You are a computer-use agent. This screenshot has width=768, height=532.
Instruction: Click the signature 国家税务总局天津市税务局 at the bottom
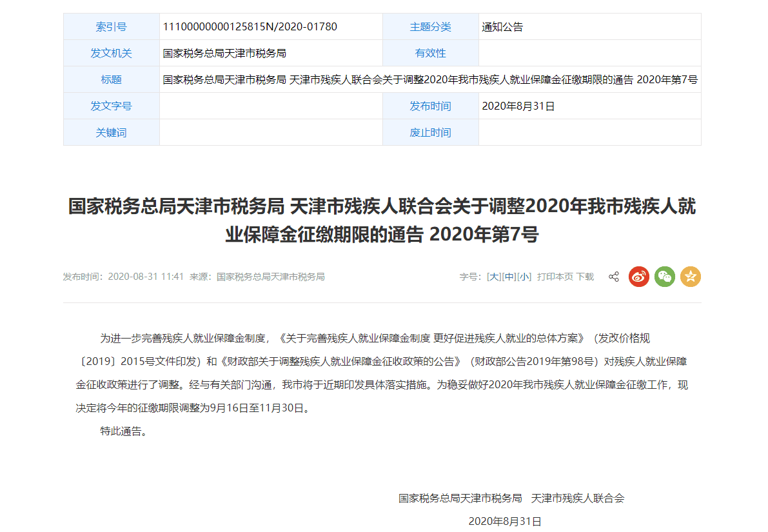(x=460, y=498)
